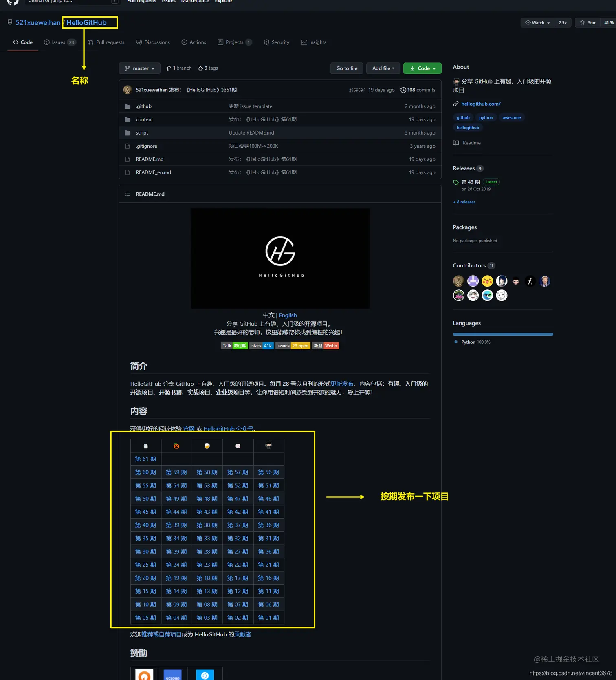Open the script folder
Viewport: 616px width, 680px height.
[142, 133]
